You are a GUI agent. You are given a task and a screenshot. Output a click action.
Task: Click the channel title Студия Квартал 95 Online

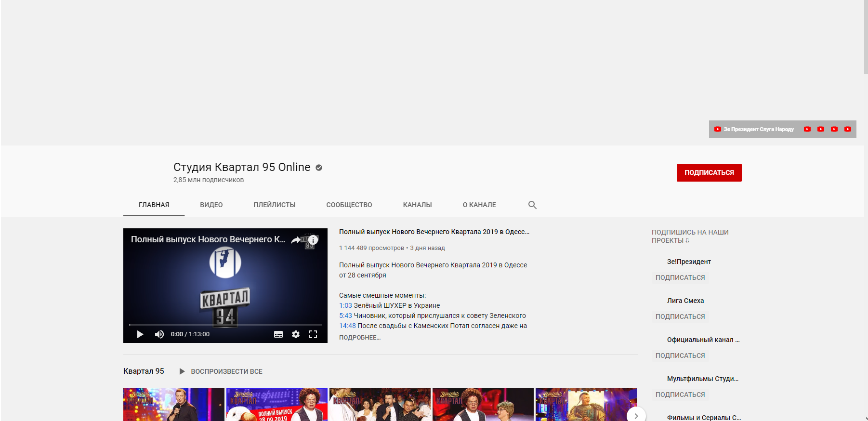pos(242,167)
